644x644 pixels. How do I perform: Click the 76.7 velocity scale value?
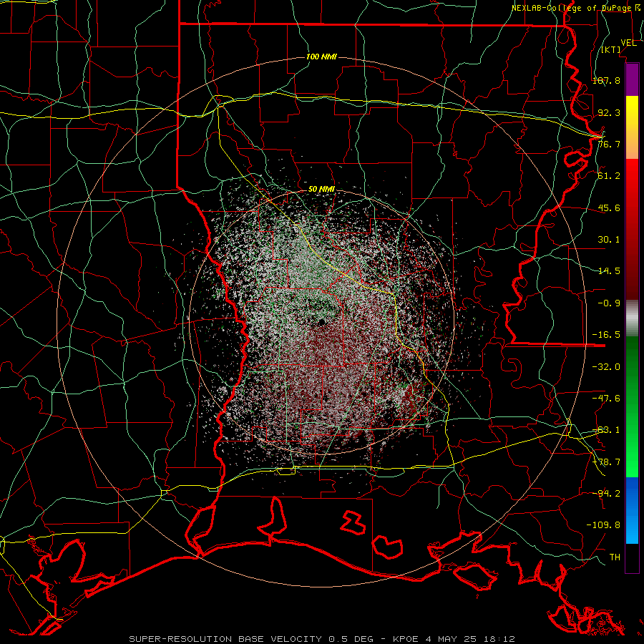(609, 144)
